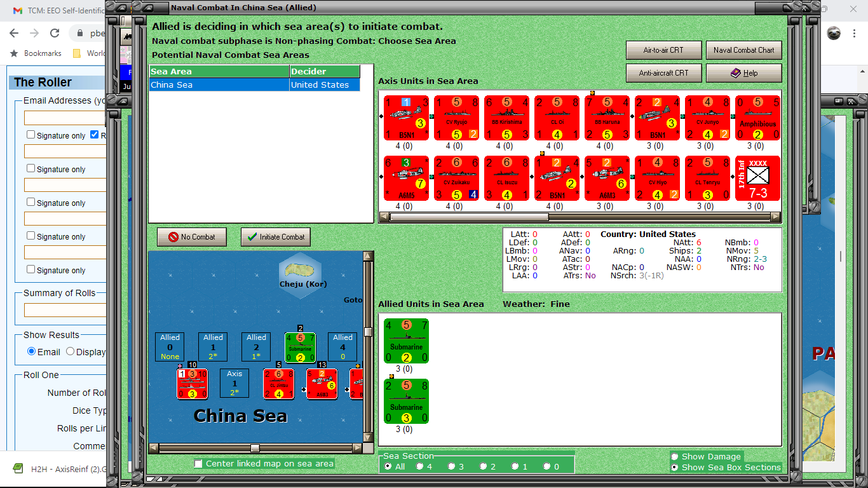
Task: Click the Allied 2 sea box section
Action: point(256,347)
